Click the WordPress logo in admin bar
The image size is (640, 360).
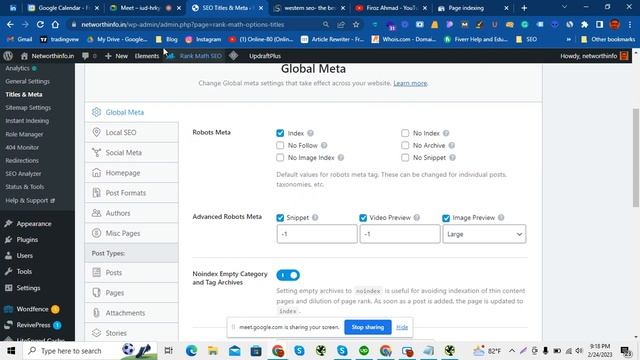(x=8, y=56)
